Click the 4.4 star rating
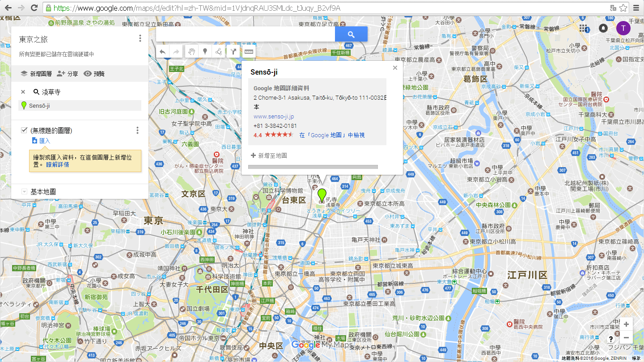 tap(273, 135)
